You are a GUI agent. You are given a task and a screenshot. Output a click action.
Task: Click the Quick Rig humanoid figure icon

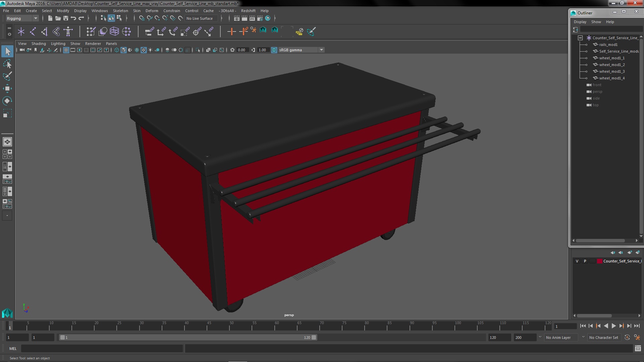click(68, 32)
